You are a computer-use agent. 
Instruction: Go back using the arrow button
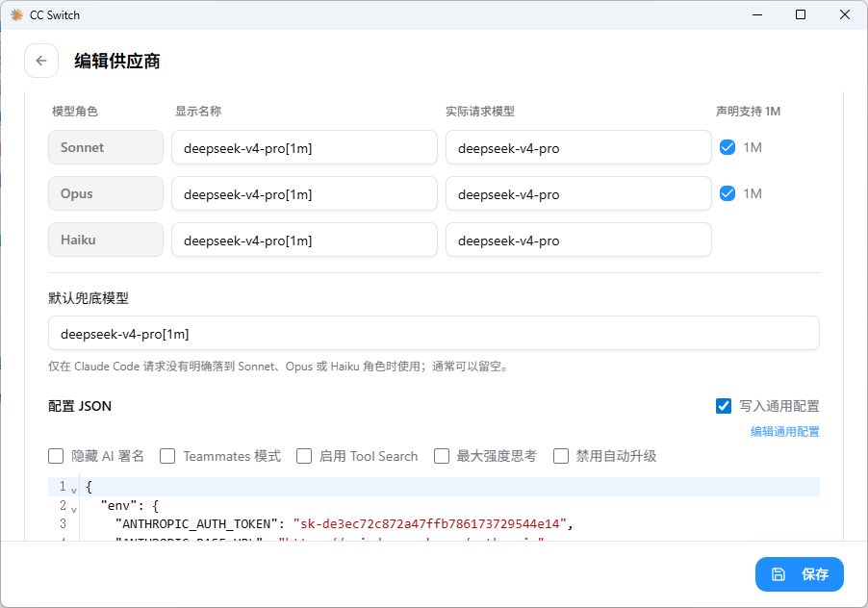[x=41, y=61]
